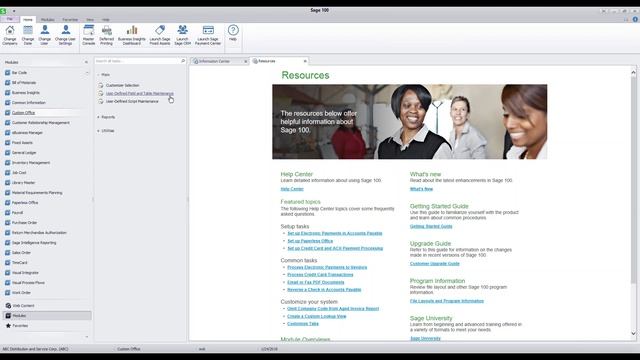Open the Help Center link
Screen dimensions: 640x360
click(292, 189)
